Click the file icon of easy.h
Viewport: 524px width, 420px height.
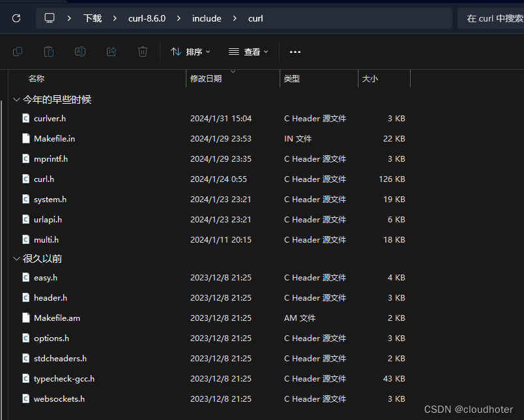26,278
